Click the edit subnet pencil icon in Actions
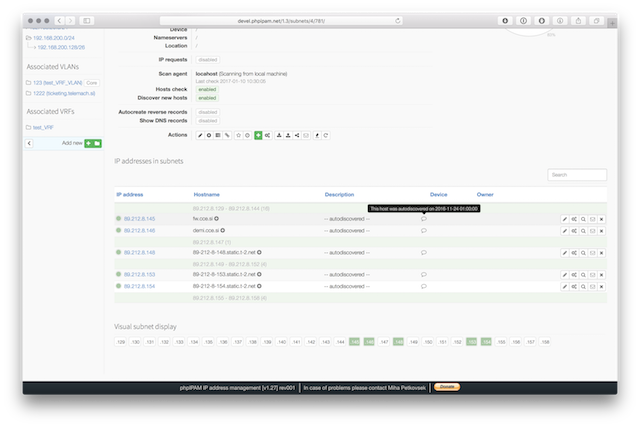640x427 pixels. 200,134
